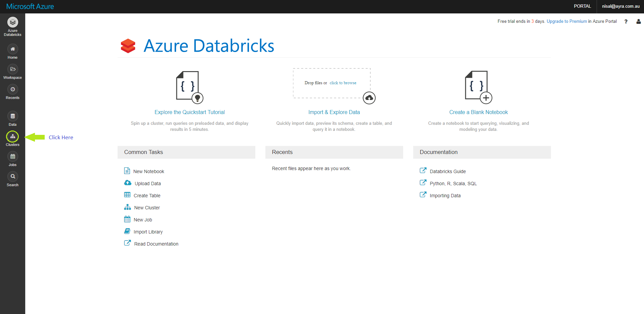
Task: Open Importing Data documentation
Action: click(445, 196)
